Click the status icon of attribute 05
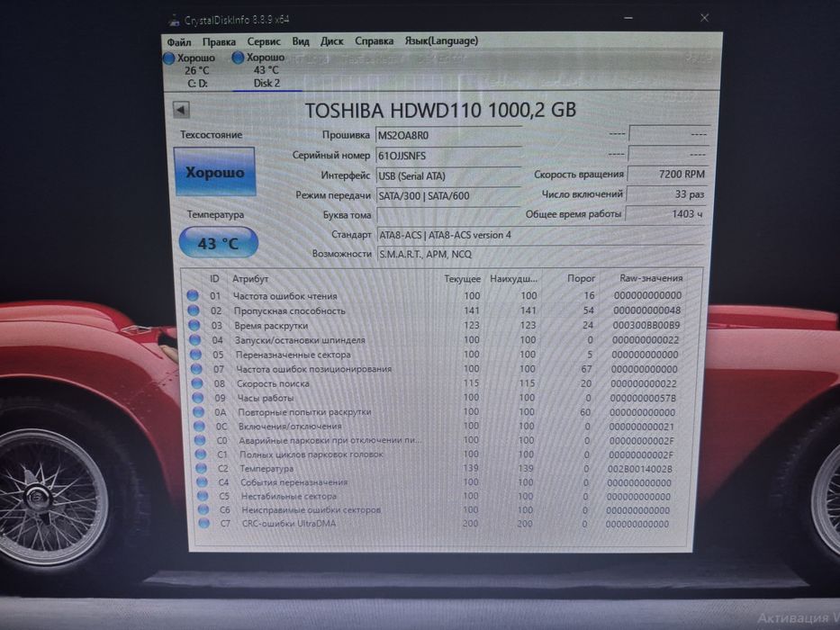This screenshot has width=840, height=630. (195, 354)
